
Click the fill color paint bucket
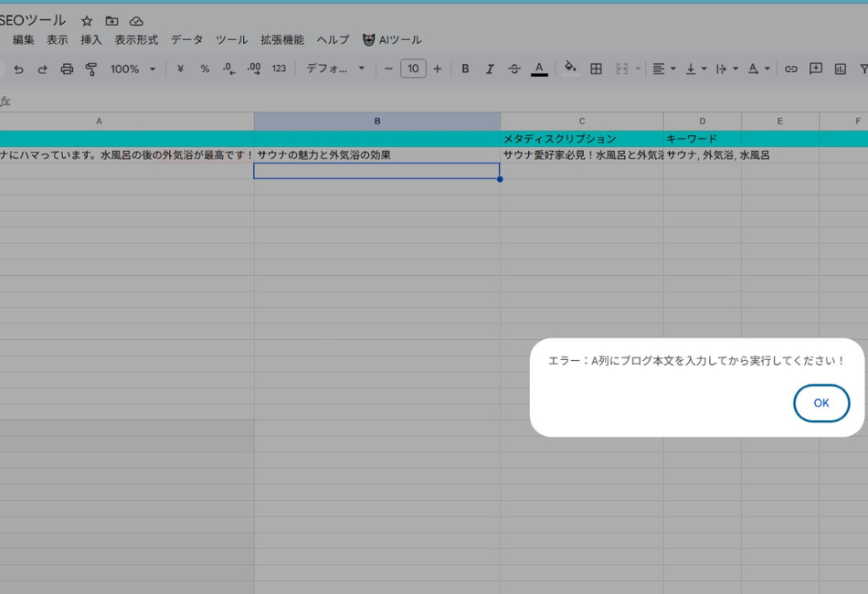(570, 68)
